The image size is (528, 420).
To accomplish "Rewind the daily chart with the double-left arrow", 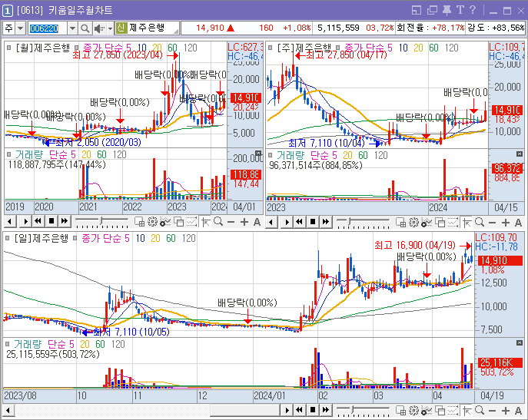I will [x=300, y=410].
